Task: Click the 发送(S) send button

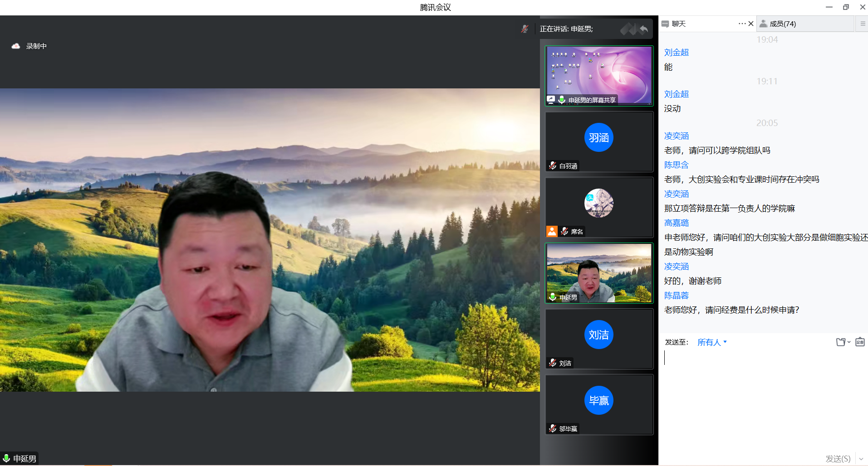Action: 838,459
